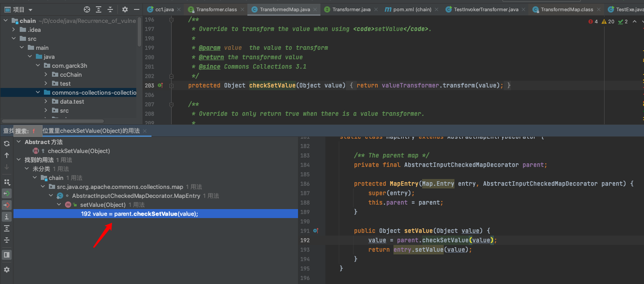Click Expand All icon in Project panel header

(x=99, y=9)
